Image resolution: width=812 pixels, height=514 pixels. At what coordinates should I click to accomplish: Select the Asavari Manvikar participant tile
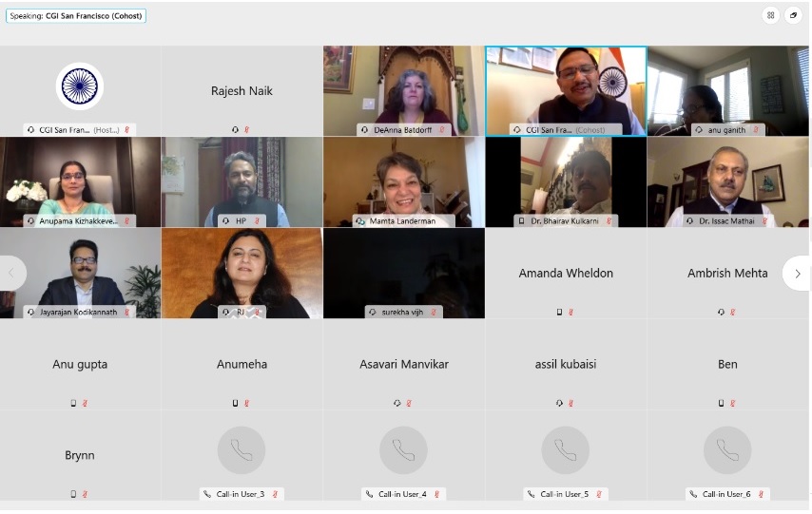click(x=404, y=365)
